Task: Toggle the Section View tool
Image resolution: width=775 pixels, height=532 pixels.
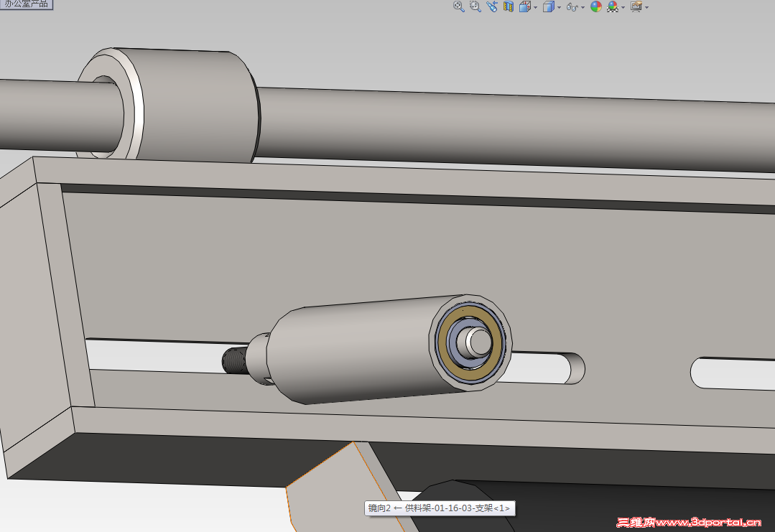Action: [x=508, y=6]
